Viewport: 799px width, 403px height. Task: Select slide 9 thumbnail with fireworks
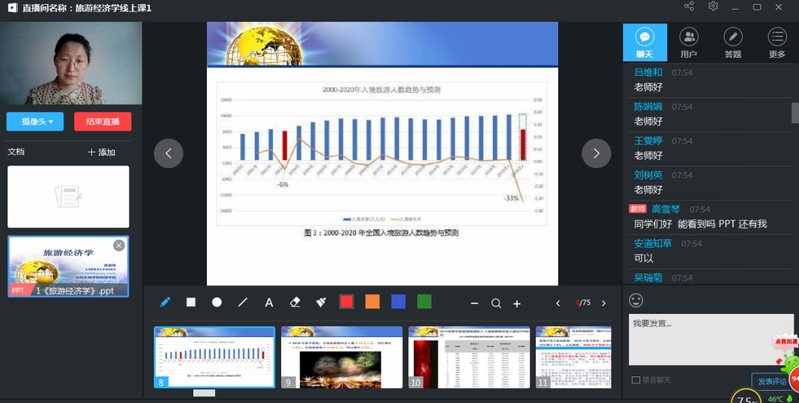pyautogui.click(x=342, y=356)
